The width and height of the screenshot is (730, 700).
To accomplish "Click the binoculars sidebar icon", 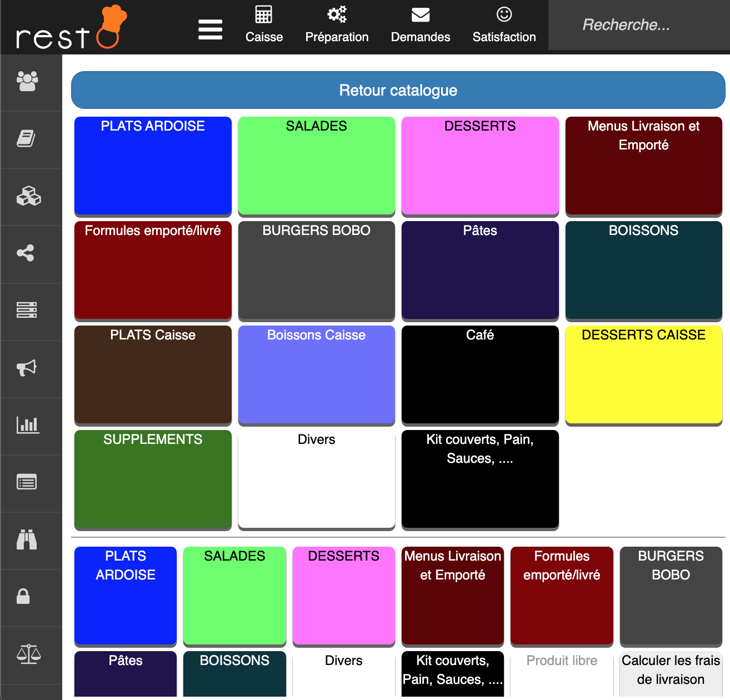I will click(27, 539).
